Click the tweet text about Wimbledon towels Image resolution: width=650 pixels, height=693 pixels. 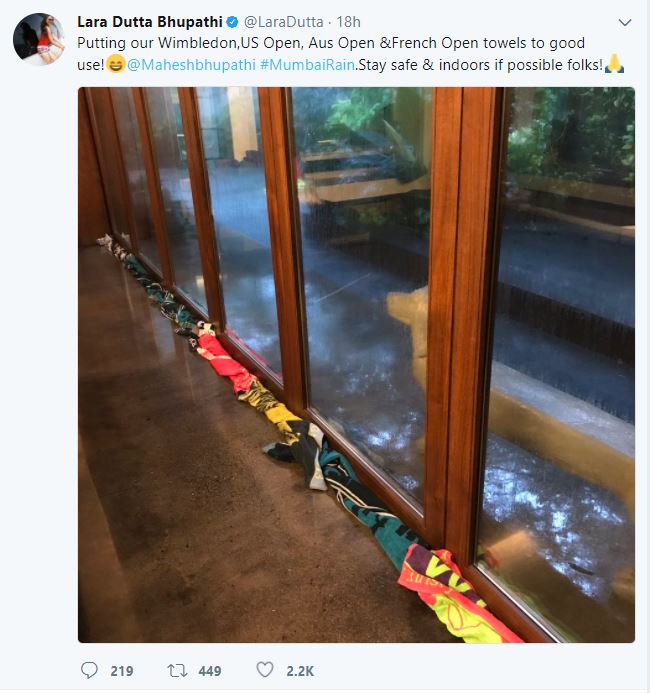(x=331, y=43)
